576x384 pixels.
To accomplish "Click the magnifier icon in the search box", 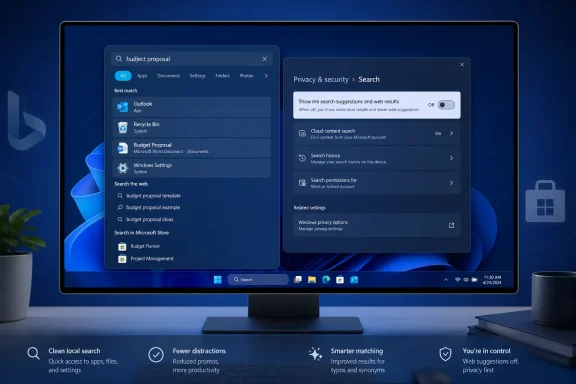I will point(119,59).
